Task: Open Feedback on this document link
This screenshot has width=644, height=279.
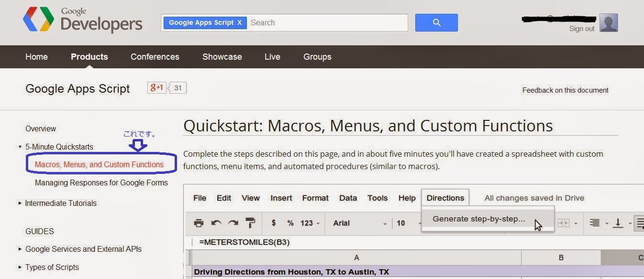Action: click(x=566, y=90)
